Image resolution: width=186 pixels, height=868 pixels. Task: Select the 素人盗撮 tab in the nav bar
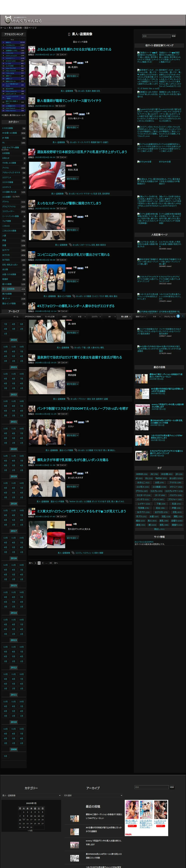click(125, 316)
